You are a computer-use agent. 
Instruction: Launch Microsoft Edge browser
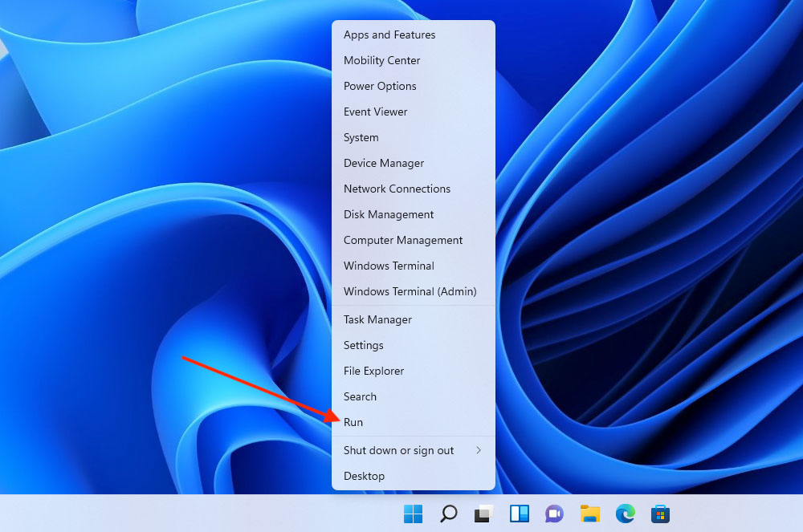coord(626,514)
